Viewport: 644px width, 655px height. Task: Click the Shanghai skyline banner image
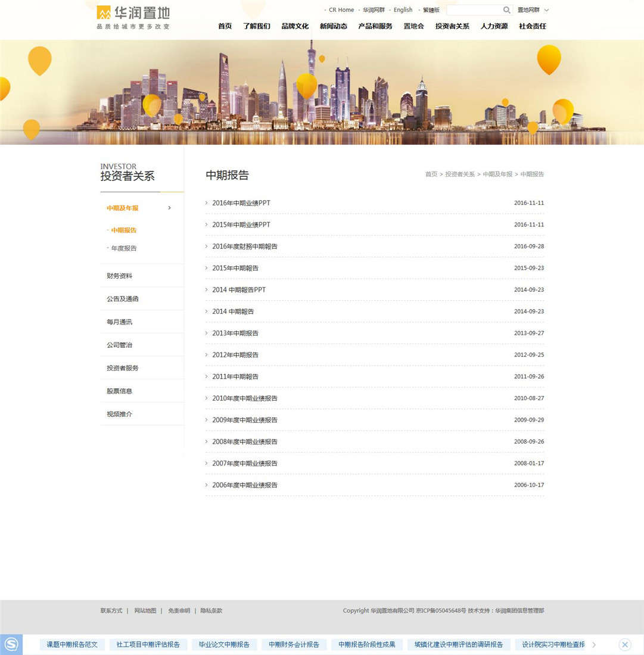coord(322,92)
